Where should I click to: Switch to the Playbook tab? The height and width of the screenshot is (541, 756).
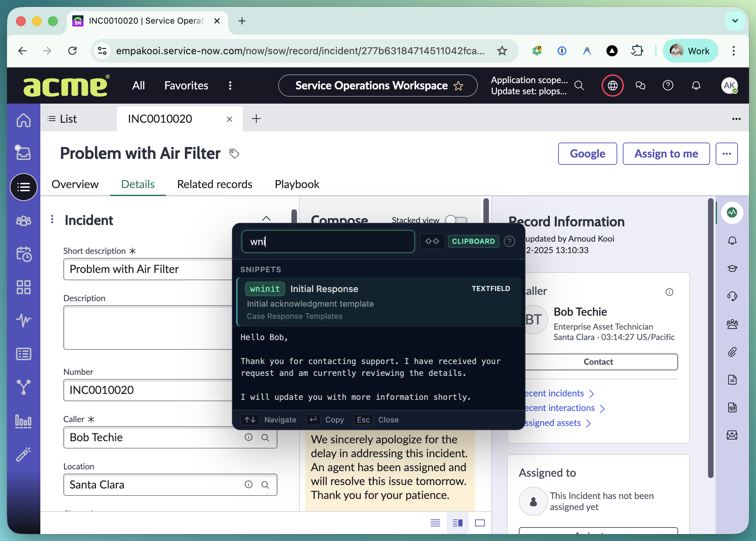[297, 184]
